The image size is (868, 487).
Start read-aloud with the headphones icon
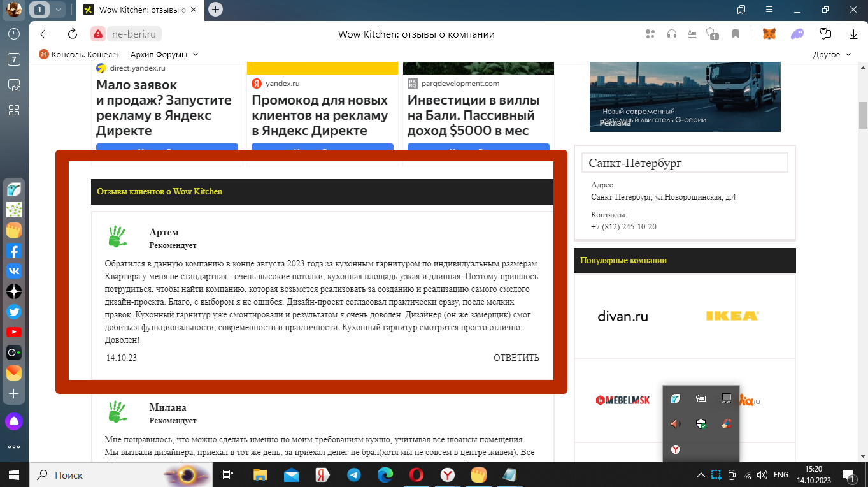671,34
